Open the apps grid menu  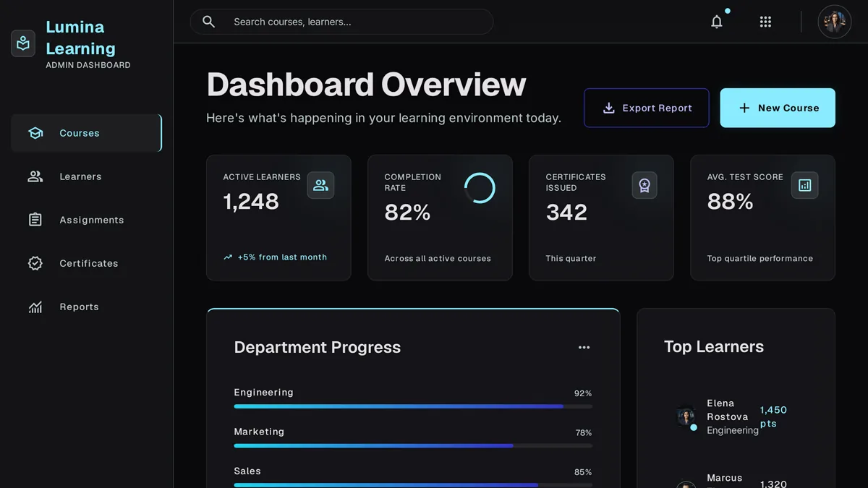point(765,22)
